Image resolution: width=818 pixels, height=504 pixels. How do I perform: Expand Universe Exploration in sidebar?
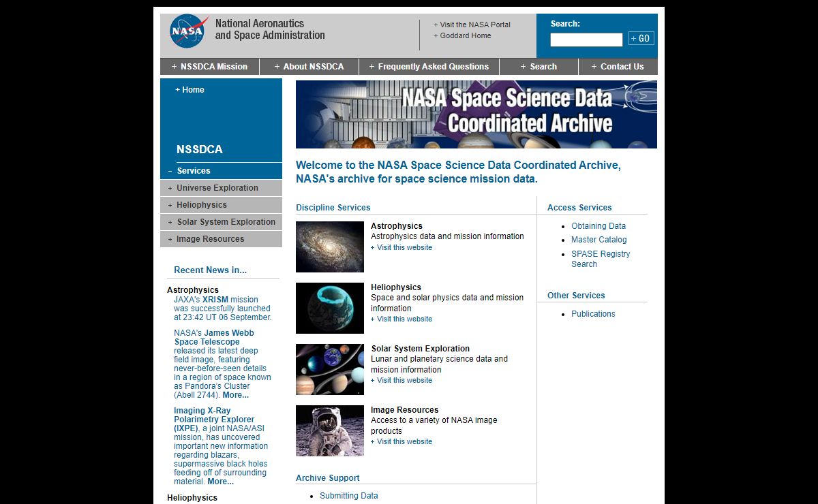221,188
